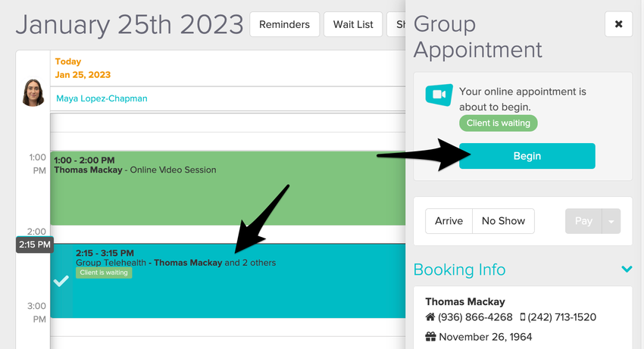Image resolution: width=644 pixels, height=349 pixels.
Task: Mark appointment as No Show
Action: tap(503, 221)
